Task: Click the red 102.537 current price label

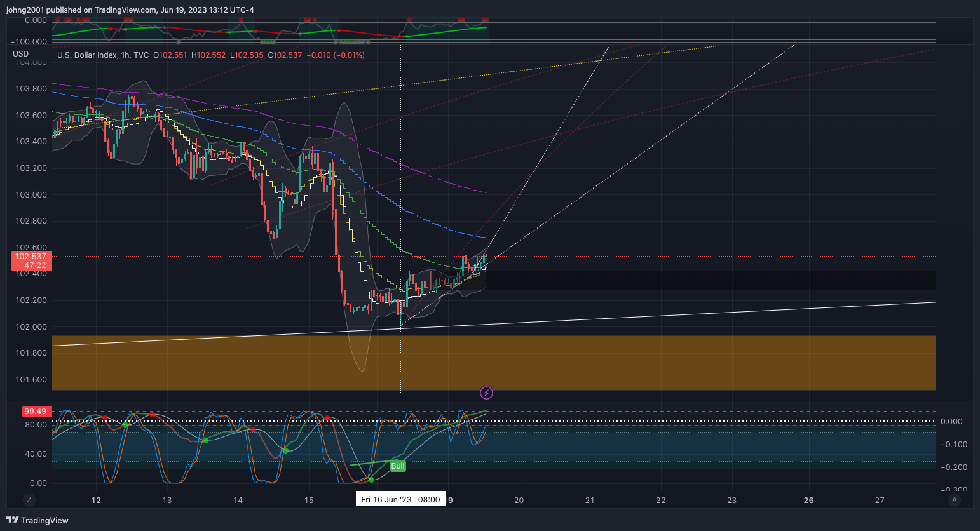Action: pos(31,261)
